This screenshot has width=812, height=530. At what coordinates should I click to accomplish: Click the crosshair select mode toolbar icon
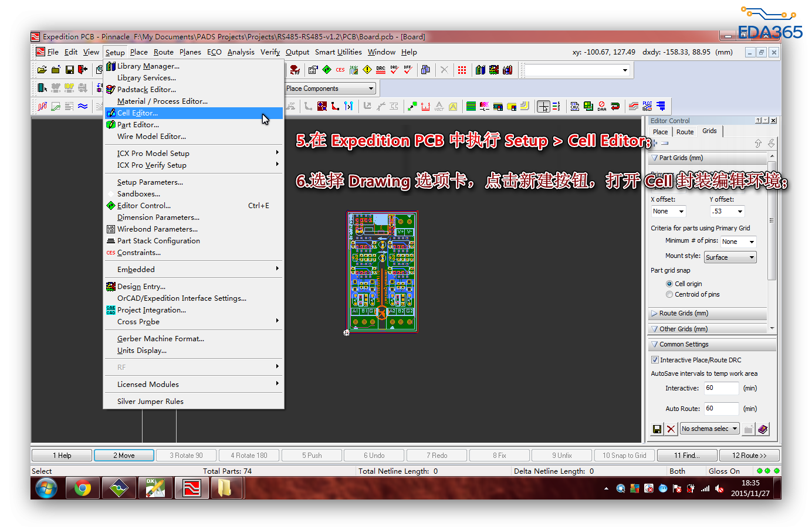point(544,106)
